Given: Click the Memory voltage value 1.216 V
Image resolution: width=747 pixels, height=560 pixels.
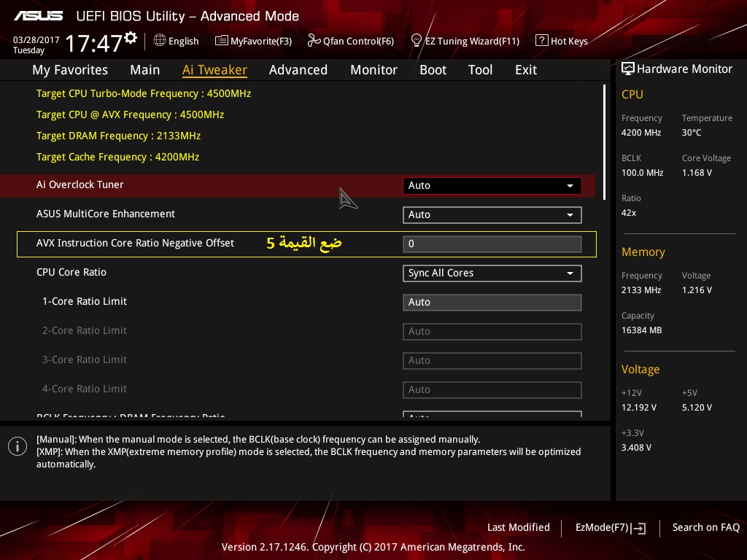Looking at the screenshot, I should [697, 290].
